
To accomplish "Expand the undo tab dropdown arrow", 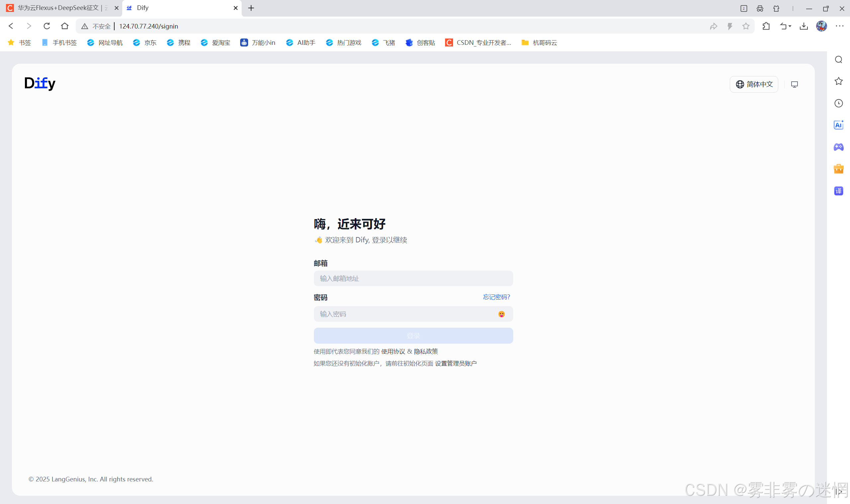I will (790, 26).
